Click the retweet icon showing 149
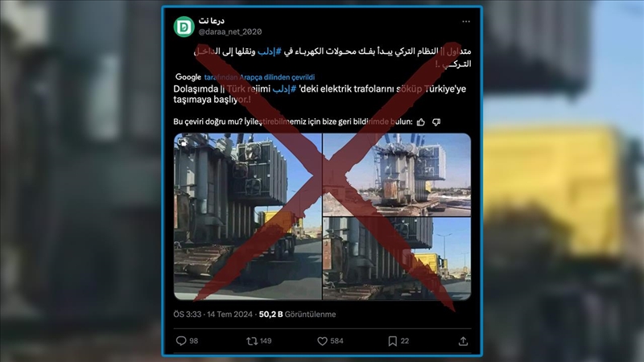The image size is (644, 362). 251,340
